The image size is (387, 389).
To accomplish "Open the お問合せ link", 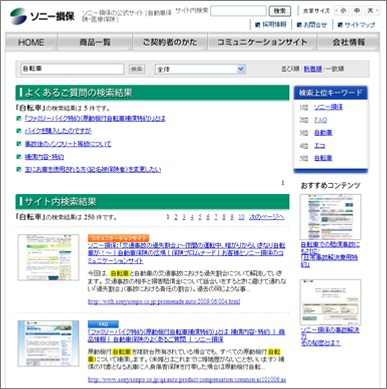I will 315,25.
